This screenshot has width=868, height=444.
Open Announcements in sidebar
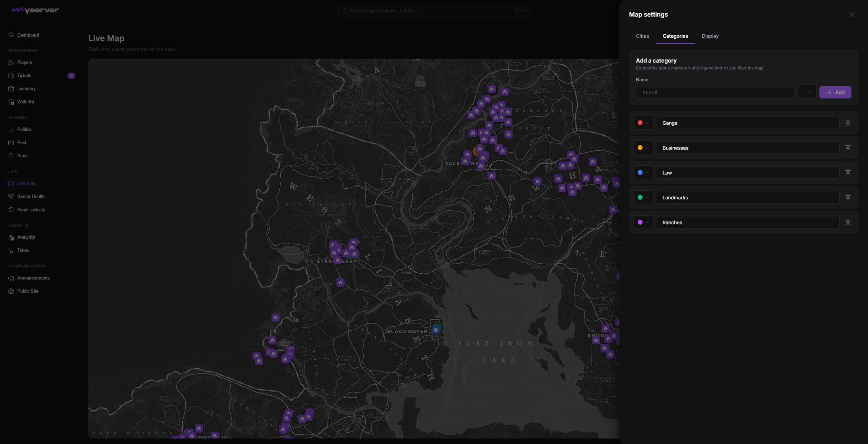coord(41,278)
